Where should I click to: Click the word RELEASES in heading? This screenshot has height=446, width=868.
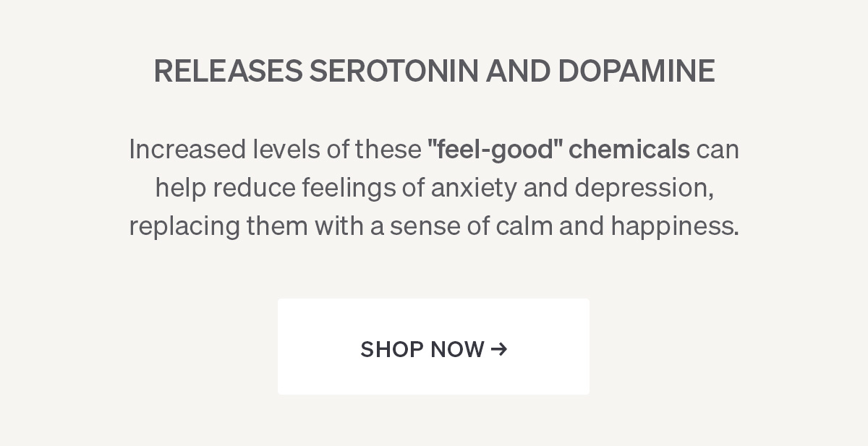[228, 71]
